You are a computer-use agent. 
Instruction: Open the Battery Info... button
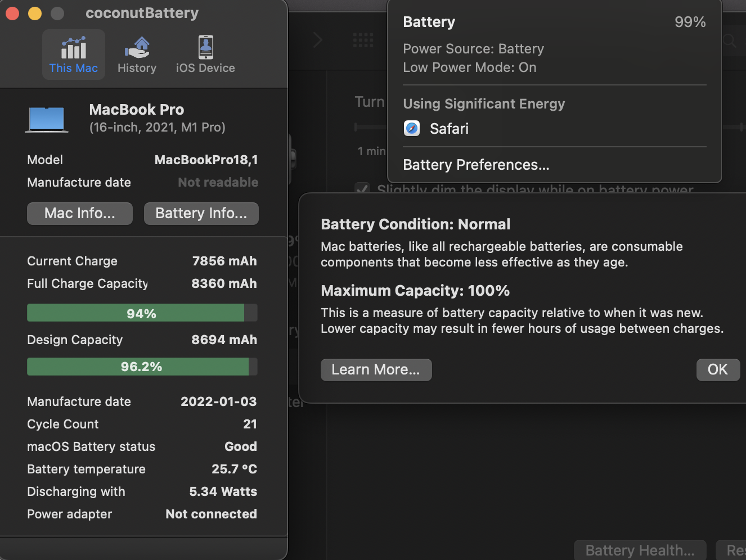pos(201,214)
